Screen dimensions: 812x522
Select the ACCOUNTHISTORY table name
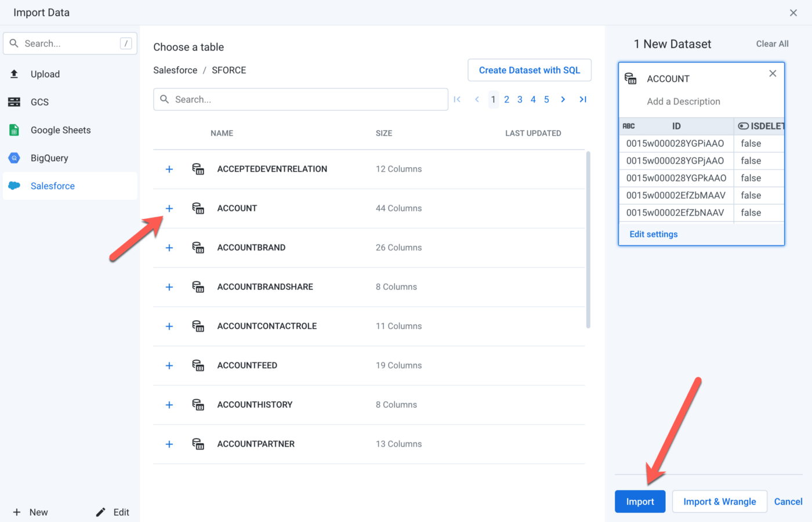255,405
